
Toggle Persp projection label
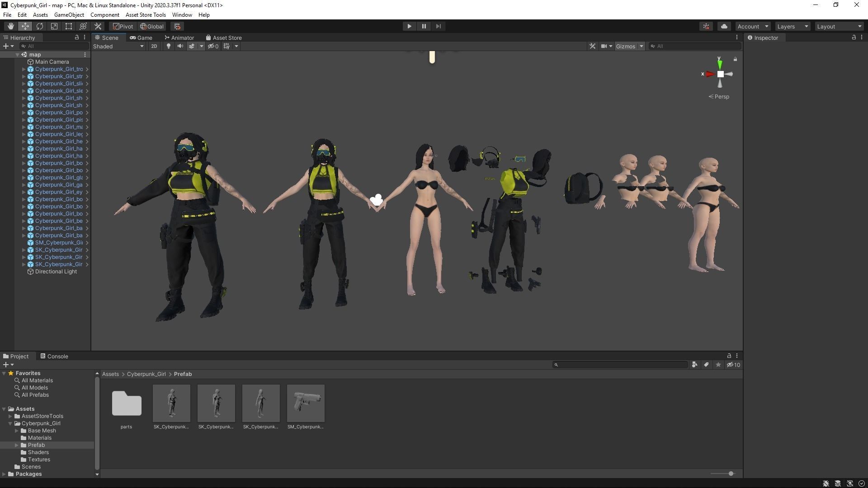coord(719,97)
